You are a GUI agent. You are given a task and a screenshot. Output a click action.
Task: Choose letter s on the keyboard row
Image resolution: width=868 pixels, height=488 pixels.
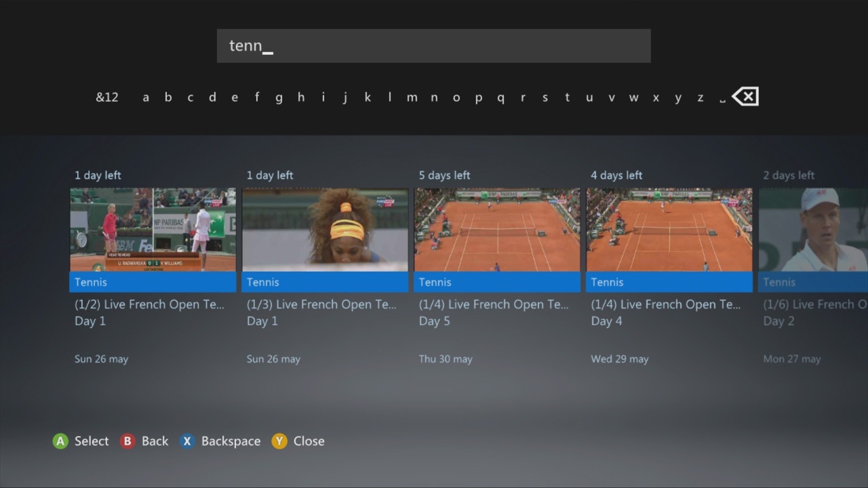tap(545, 98)
